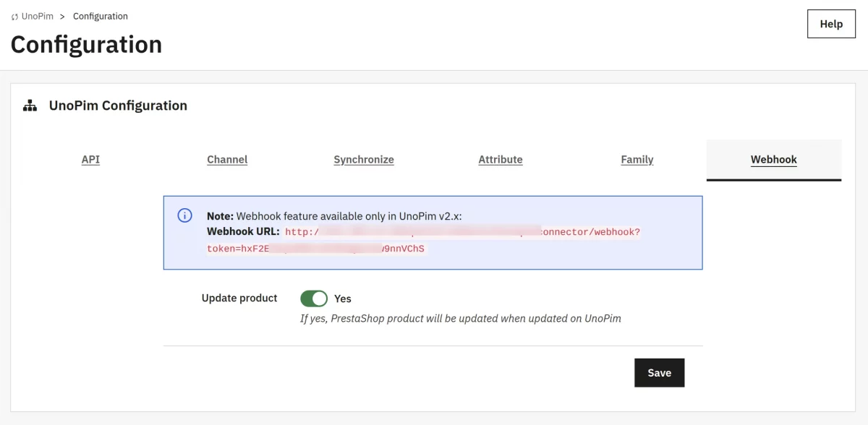Open the Help button
Viewport: 868px width, 425px height.
click(831, 24)
